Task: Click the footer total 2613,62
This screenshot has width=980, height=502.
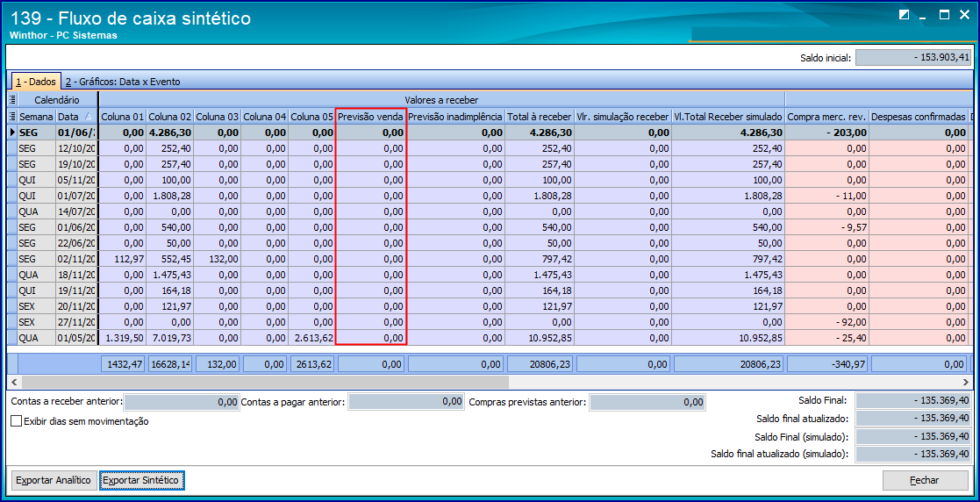Action: click(x=313, y=364)
